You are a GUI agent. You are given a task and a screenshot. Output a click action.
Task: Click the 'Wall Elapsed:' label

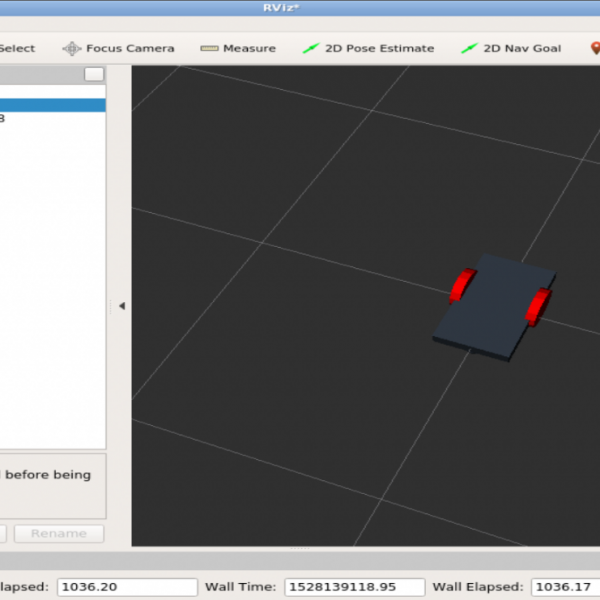[x=478, y=587]
